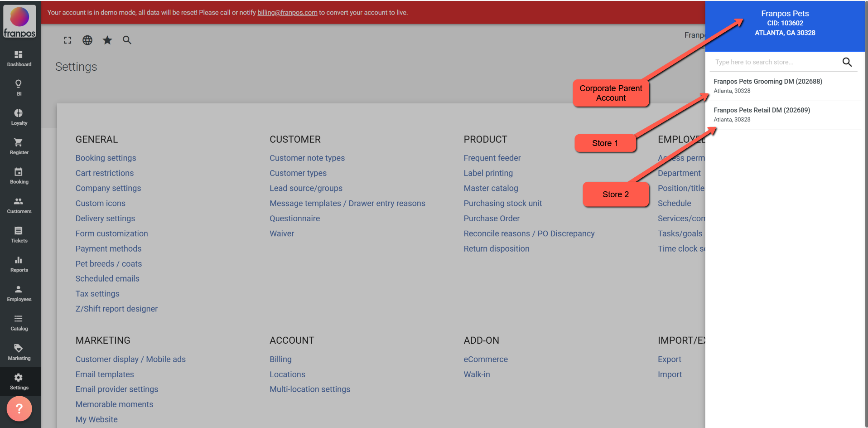Open Scheduled emails link
Viewport: 868px width, 428px height.
(107, 279)
